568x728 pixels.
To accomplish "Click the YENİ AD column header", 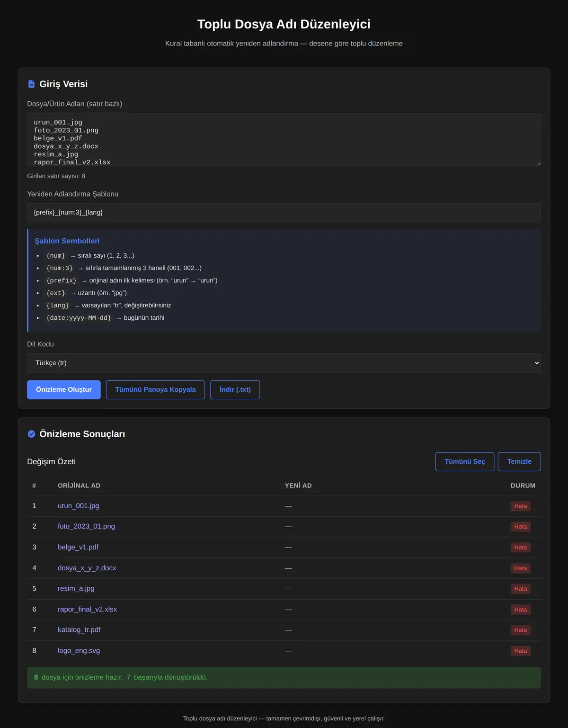I will pyautogui.click(x=298, y=485).
